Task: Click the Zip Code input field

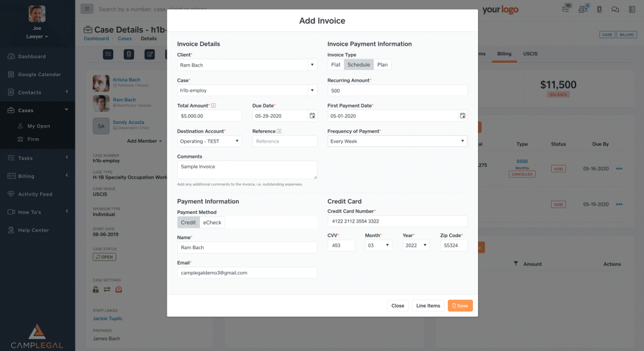Action: (454, 245)
